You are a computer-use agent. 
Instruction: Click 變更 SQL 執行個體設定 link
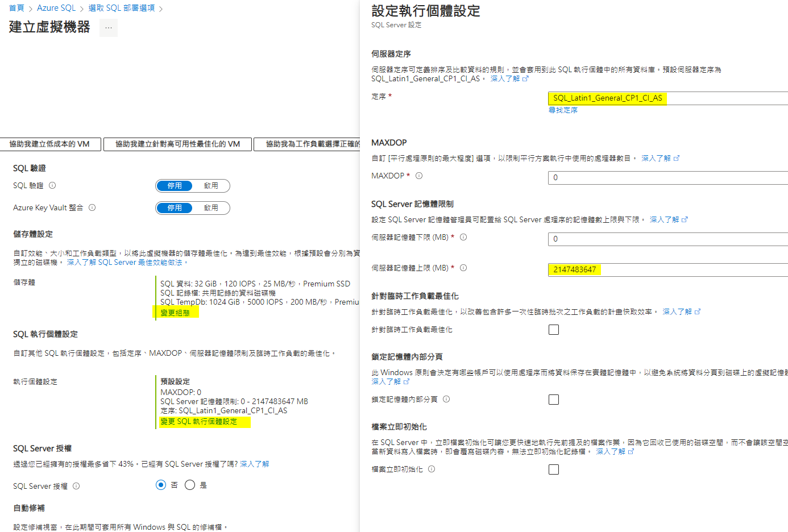pos(198,422)
